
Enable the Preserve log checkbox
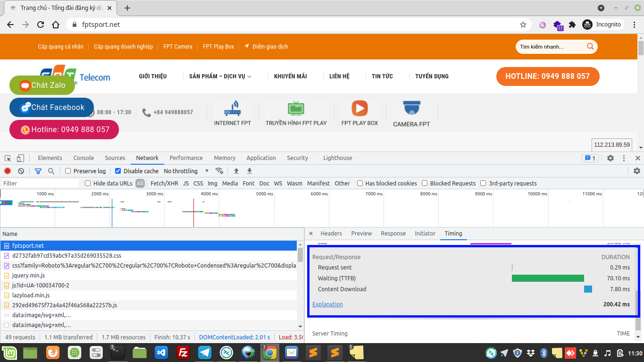[68, 171]
